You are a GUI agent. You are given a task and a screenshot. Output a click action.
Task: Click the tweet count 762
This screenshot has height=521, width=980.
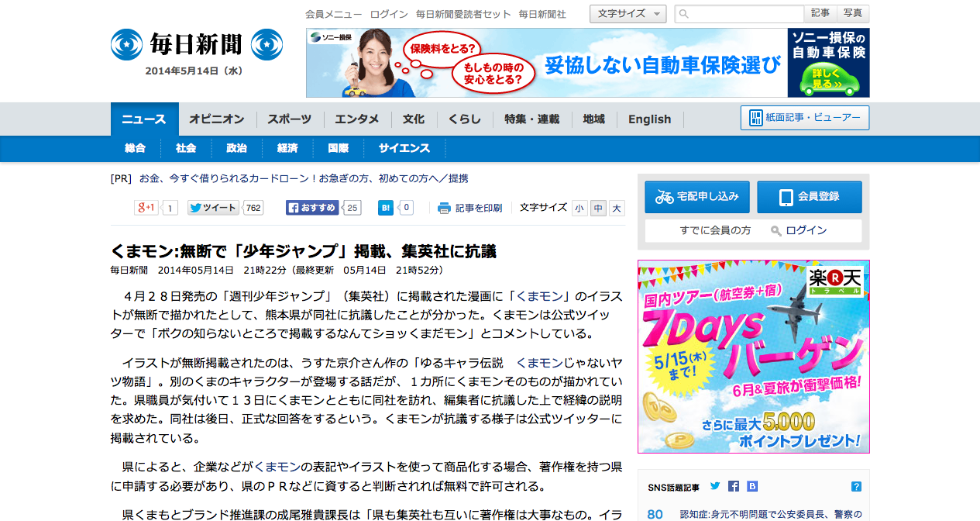click(253, 208)
